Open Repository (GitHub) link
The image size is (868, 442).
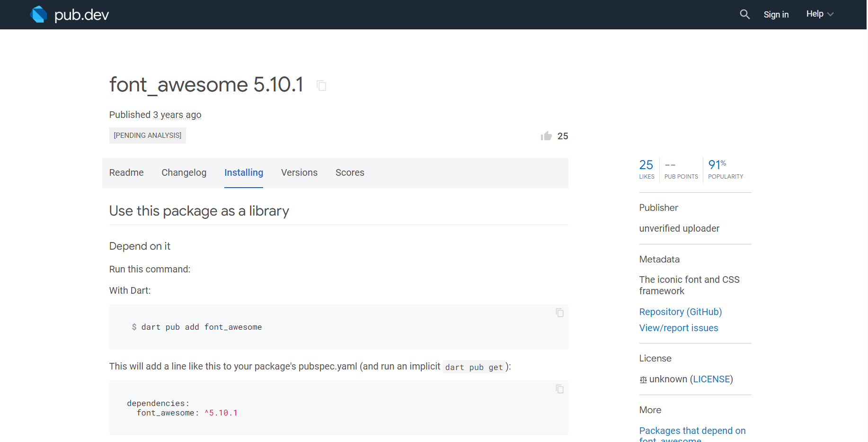coord(681,312)
